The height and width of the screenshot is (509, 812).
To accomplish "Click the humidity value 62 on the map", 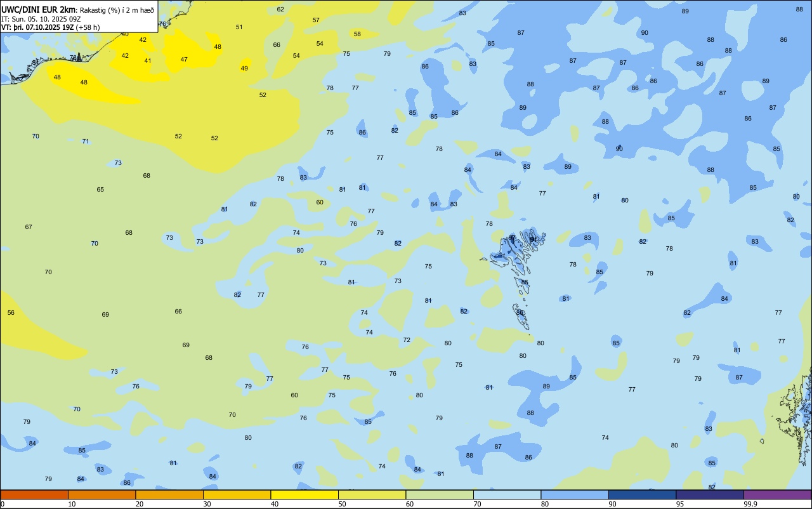I will [280, 10].
